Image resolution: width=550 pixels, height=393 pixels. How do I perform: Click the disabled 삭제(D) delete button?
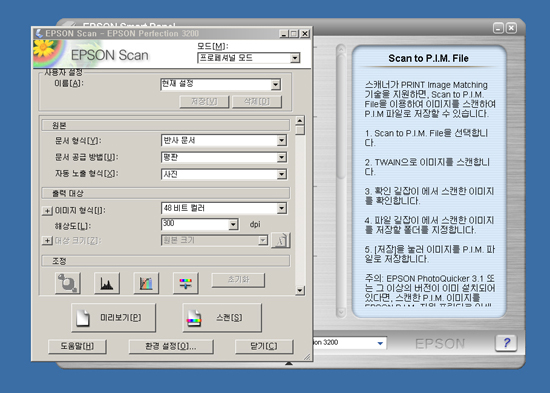coord(257,102)
